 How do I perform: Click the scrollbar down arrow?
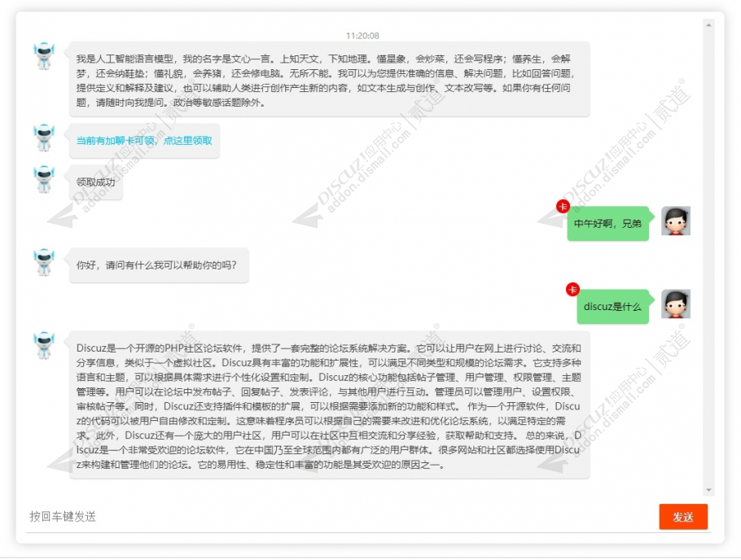tap(708, 490)
